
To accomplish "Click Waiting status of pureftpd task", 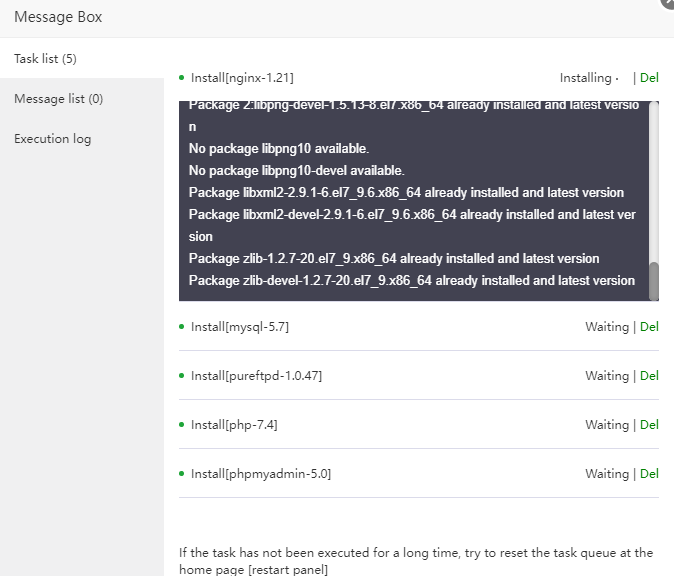I will click(x=607, y=376).
